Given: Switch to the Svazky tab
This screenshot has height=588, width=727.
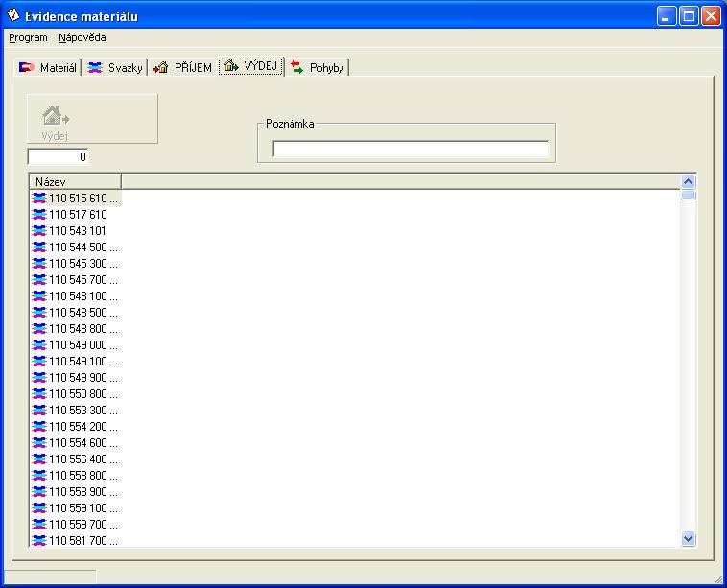Looking at the screenshot, I should click(115, 68).
